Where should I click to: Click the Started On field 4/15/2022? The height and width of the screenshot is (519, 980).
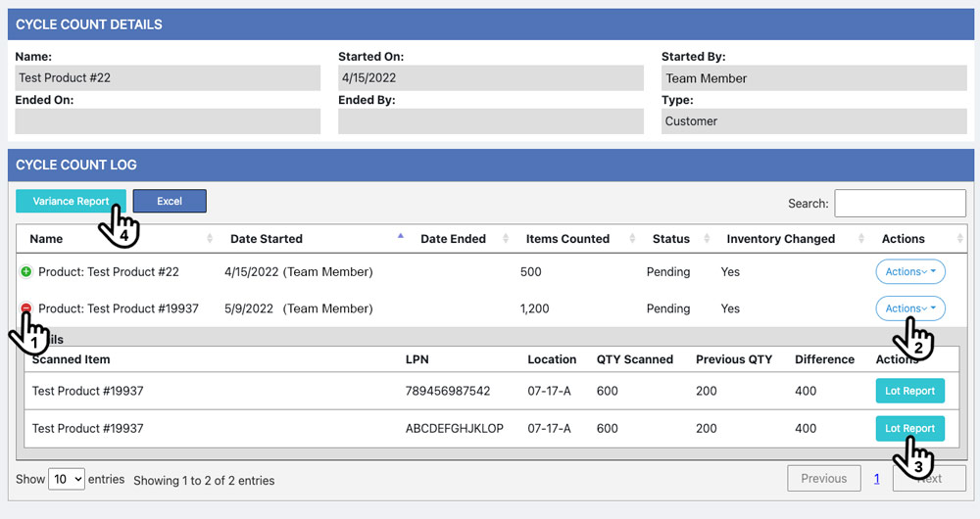click(491, 78)
